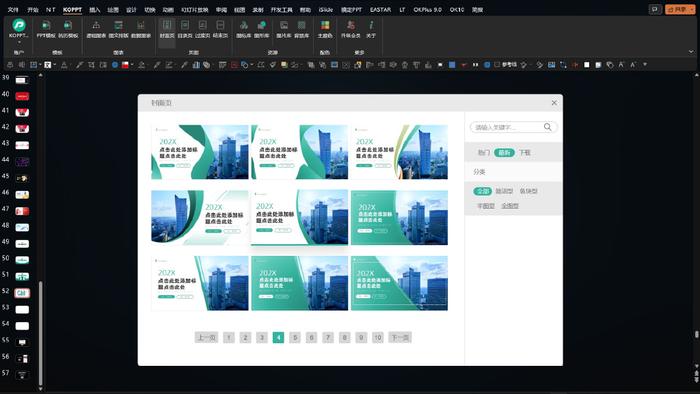Open the EASTAR ribbon tab
The image size is (700, 394).
(380, 9)
